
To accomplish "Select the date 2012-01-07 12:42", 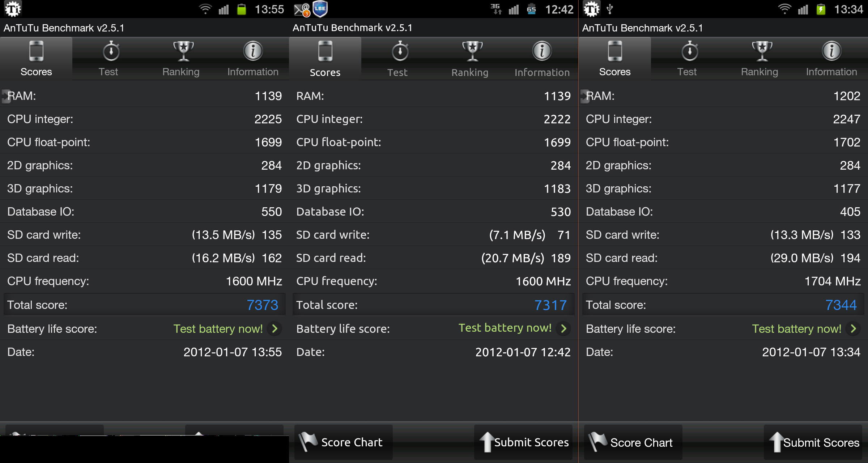I will (x=523, y=352).
